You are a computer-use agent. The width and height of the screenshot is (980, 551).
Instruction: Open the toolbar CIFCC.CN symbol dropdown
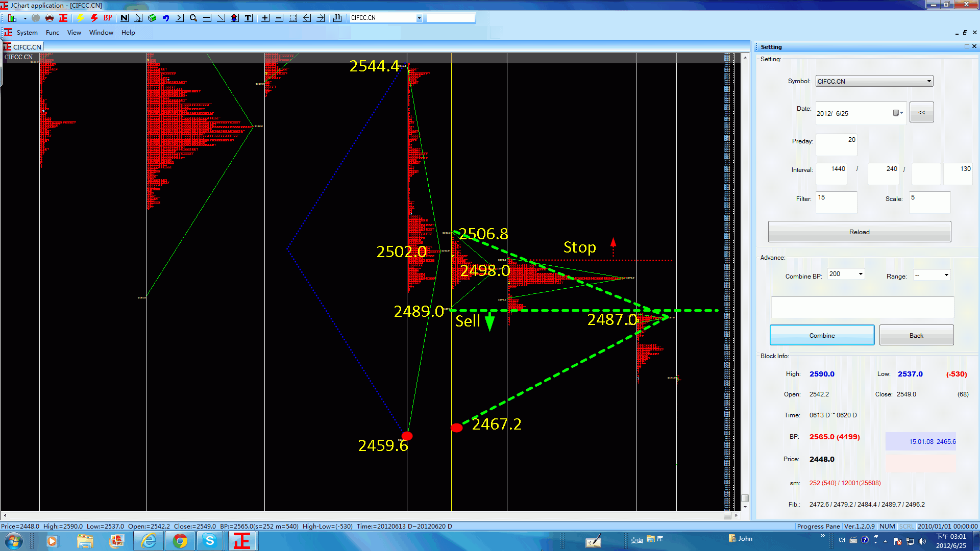419,18
